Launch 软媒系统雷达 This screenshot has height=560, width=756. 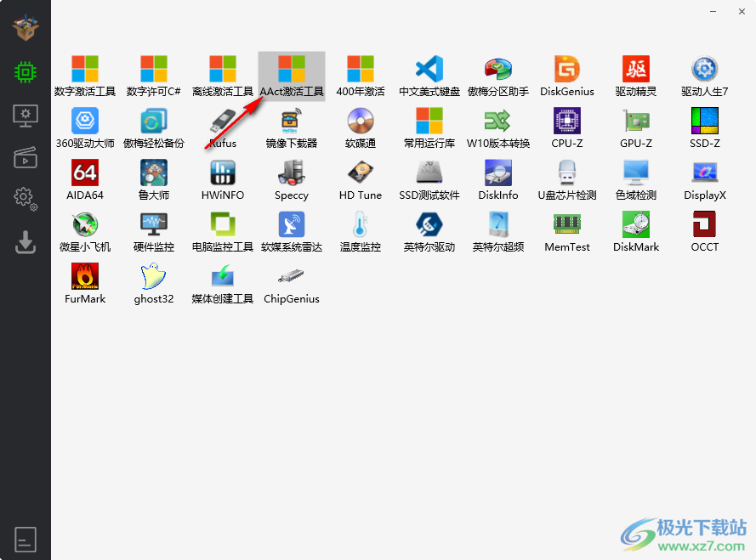pos(292,231)
